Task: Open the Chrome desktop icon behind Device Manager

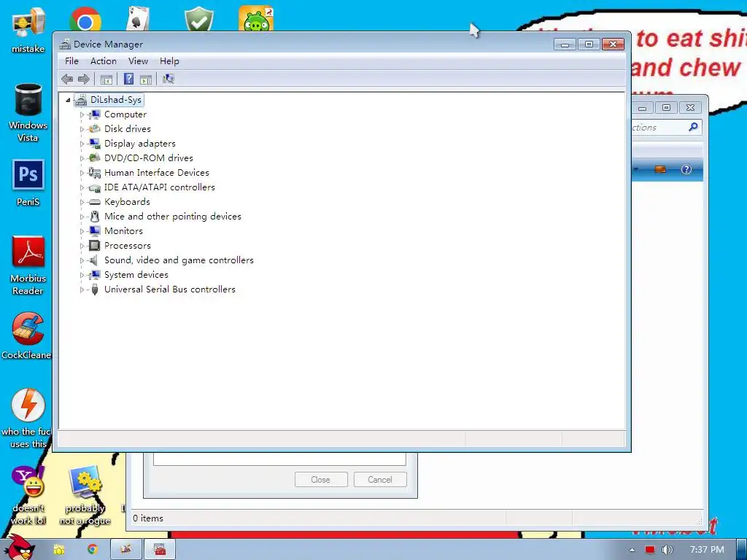Action: tap(85, 20)
